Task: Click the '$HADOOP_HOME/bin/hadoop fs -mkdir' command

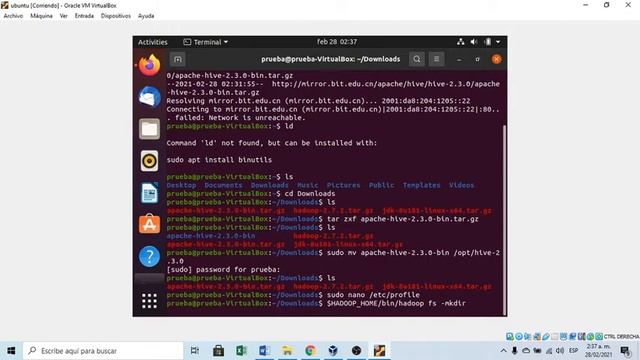Action: [396, 303]
